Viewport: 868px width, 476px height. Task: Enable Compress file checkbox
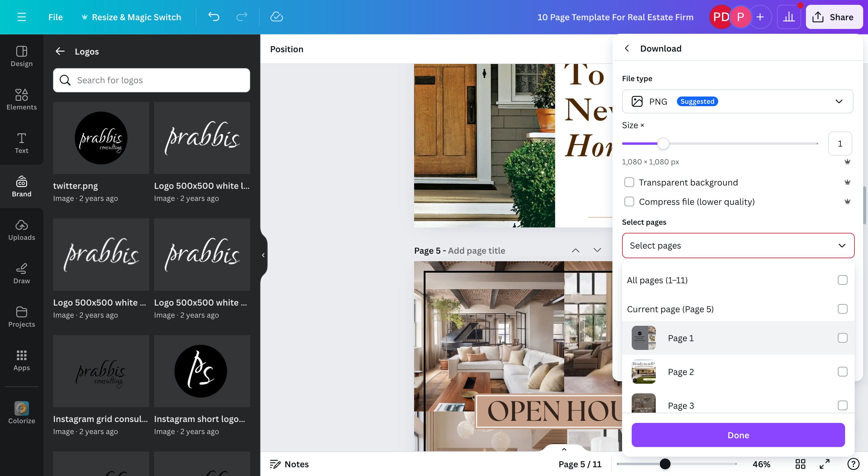629,202
